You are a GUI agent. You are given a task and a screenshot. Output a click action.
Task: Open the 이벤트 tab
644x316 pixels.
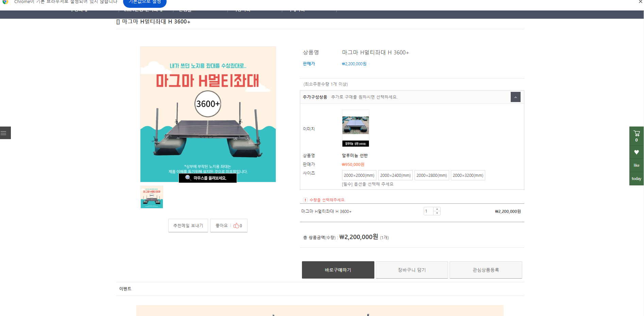pyautogui.click(x=125, y=289)
